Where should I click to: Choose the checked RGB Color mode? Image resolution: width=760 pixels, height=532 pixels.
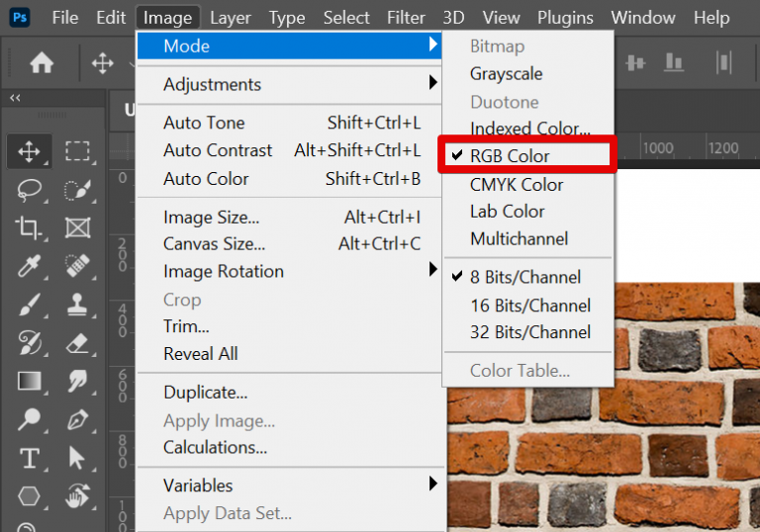[x=510, y=156]
